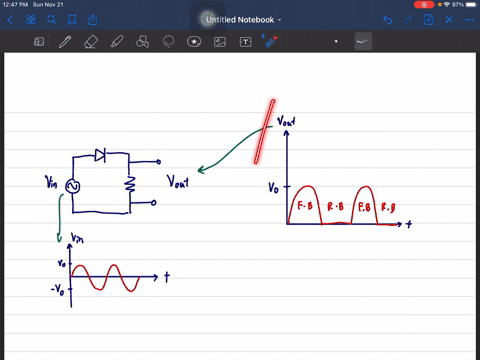Open the Elements sticker tool
This screenshot has height=360, width=480.
click(194, 42)
